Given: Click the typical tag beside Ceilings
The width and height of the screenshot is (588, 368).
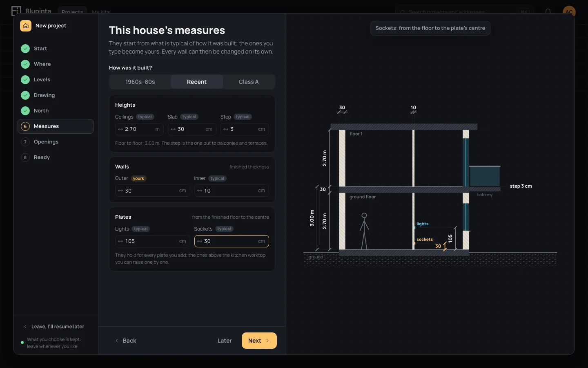Looking at the screenshot, I should (145, 117).
